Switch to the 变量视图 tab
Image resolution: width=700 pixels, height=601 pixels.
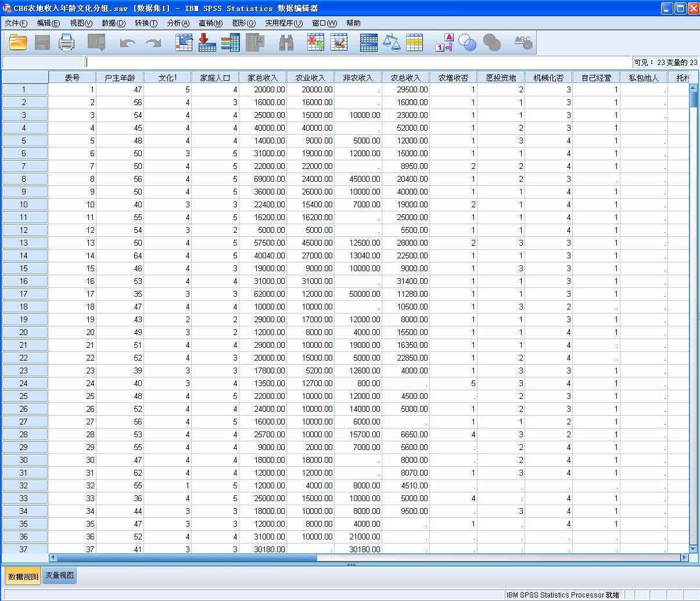(x=60, y=575)
